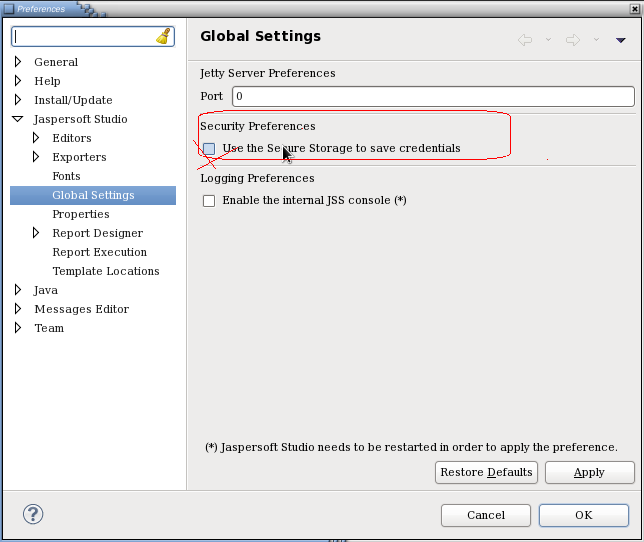Open the Properties preferences page
The height and width of the screenshot is (542, 644).
(81, 214)
